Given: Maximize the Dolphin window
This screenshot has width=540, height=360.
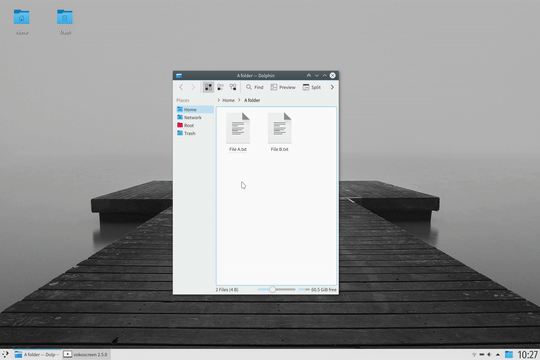Looking at the screenshot, I should (324, 75).
